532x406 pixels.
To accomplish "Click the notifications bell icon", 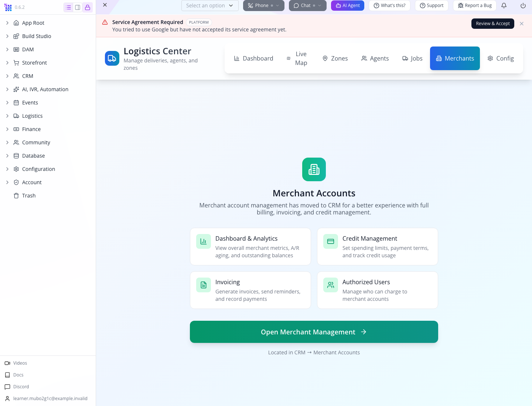I will tap(504, 6).
